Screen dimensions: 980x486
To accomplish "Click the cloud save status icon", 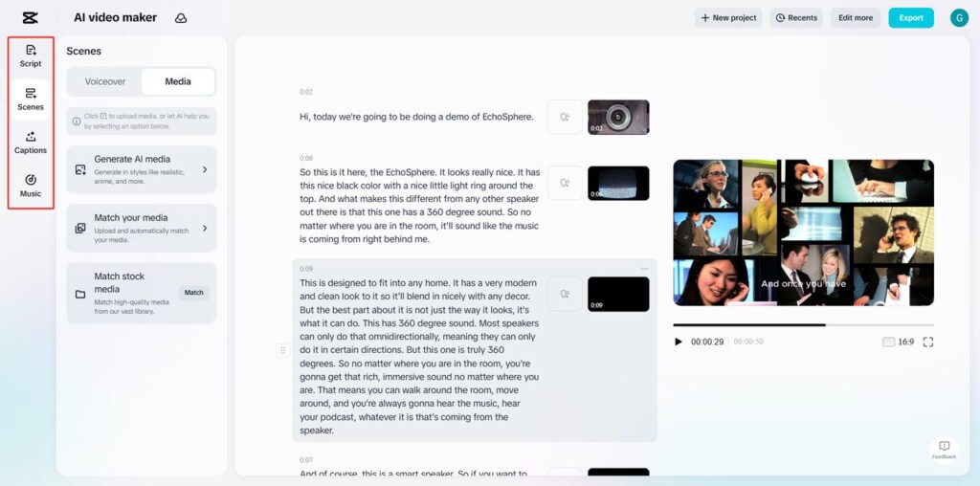I will pos(181,18).
